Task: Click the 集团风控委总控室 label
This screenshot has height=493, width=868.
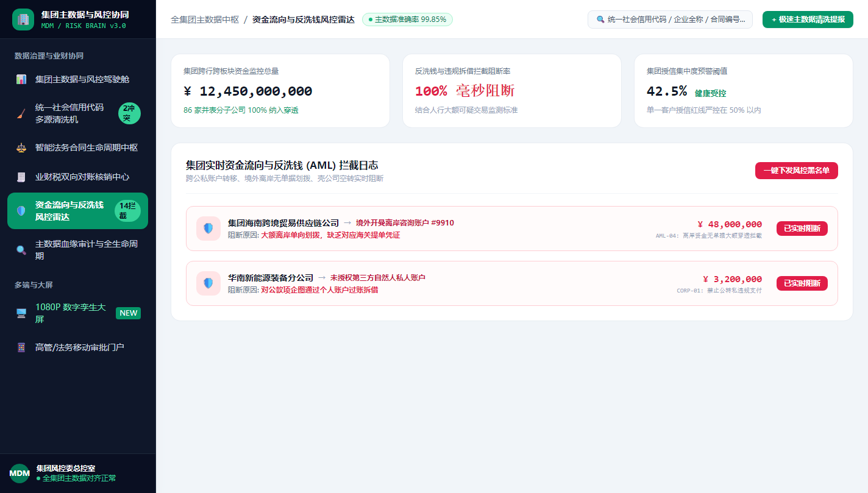Action: pos(66,469)
